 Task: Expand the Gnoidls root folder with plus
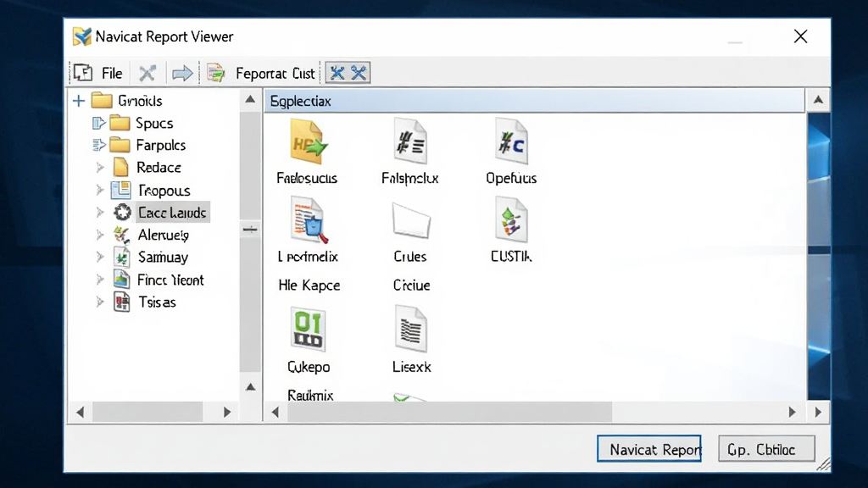pyautogui.click(x=79, y=101)
